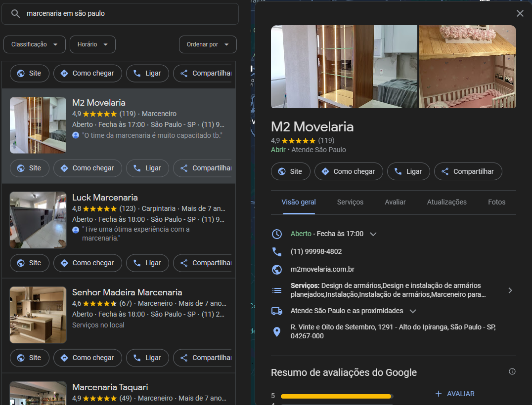The height and width of the screenshot is (405, 532).
Task: Open the Horário filter dropdown
Action: pos(92,44)
